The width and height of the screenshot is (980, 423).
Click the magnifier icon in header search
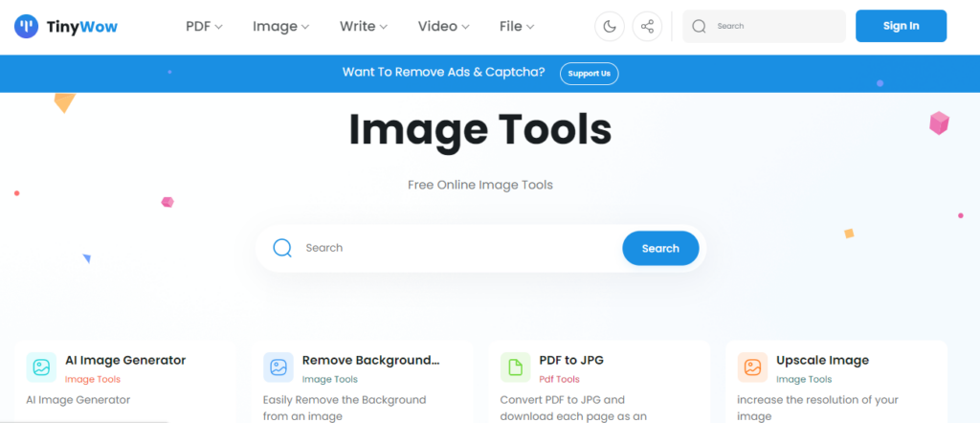(700, 27)
